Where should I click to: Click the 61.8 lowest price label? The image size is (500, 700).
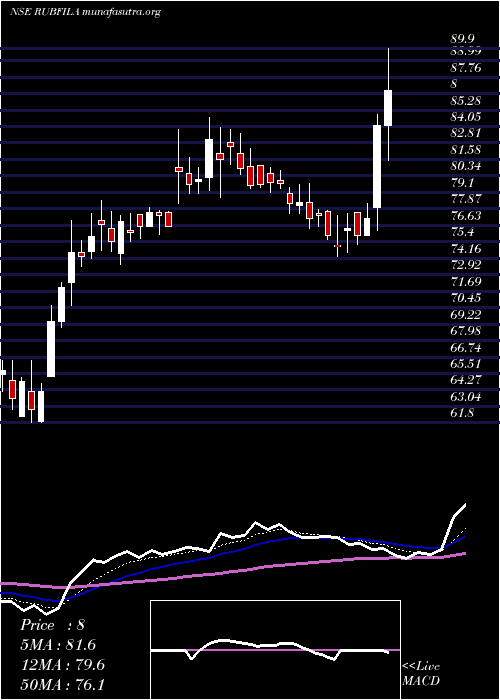pos(463,413)
